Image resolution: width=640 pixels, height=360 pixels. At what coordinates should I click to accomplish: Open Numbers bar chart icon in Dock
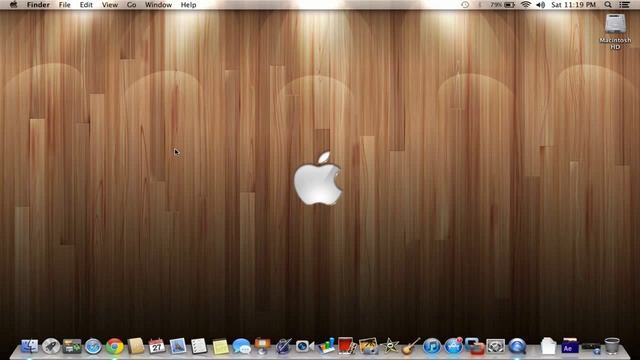tap(327, 345)
